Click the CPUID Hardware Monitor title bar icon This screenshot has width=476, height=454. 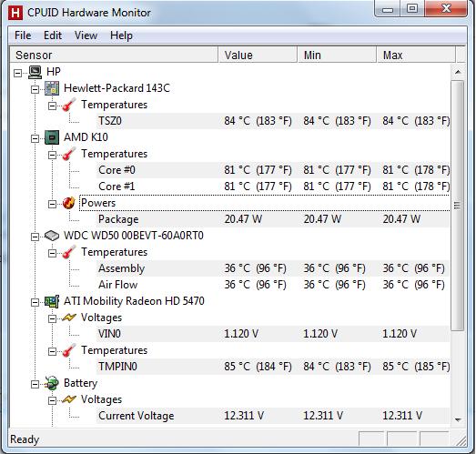(x=15, y=13)
